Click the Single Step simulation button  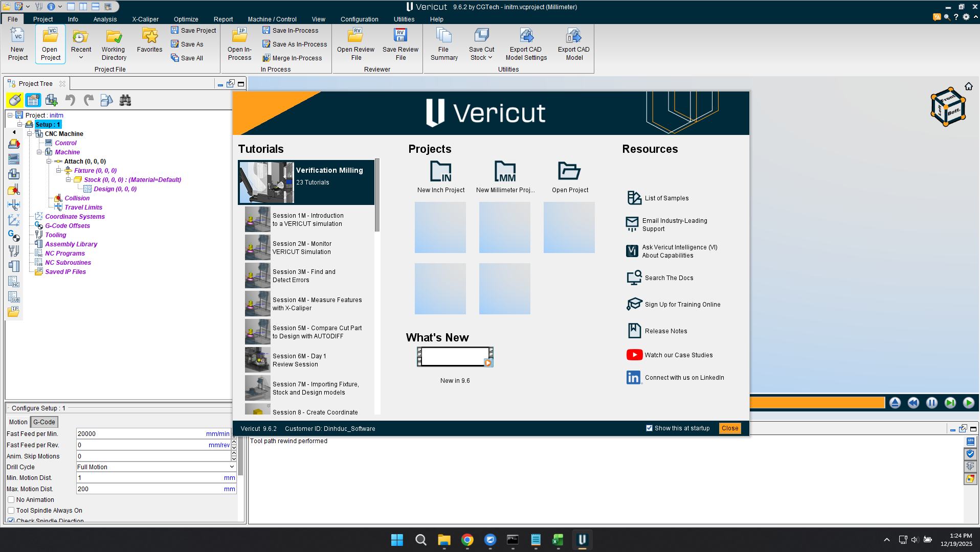(x=950, y=403)
